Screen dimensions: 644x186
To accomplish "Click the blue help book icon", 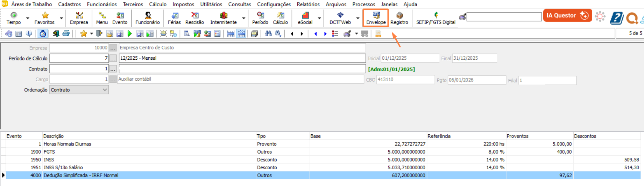I will [x=616, y=18].
